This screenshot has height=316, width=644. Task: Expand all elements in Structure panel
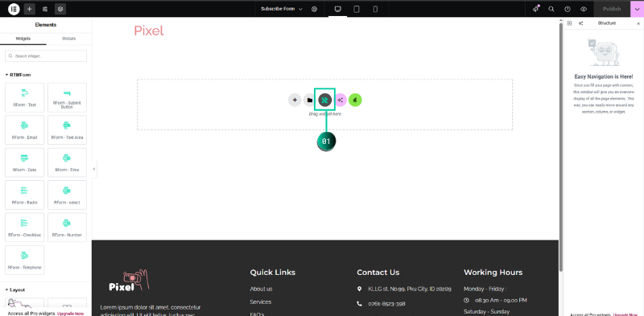(x=569, y=23)
